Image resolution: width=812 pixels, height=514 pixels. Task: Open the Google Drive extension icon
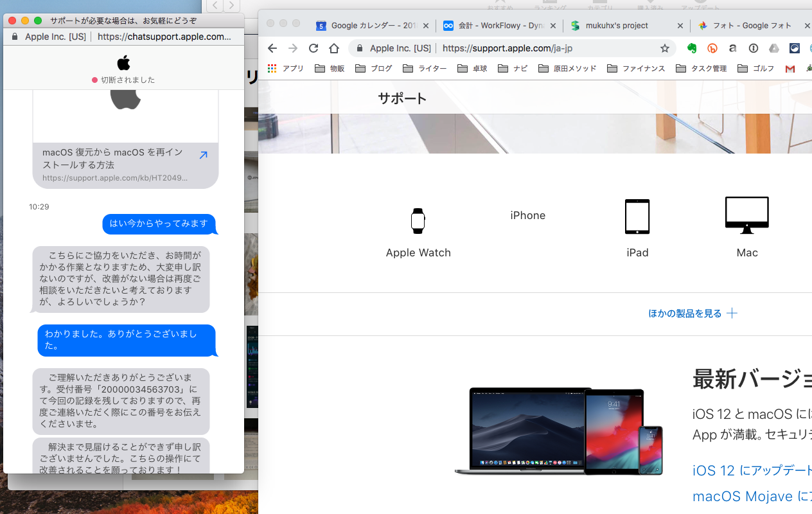774,48
